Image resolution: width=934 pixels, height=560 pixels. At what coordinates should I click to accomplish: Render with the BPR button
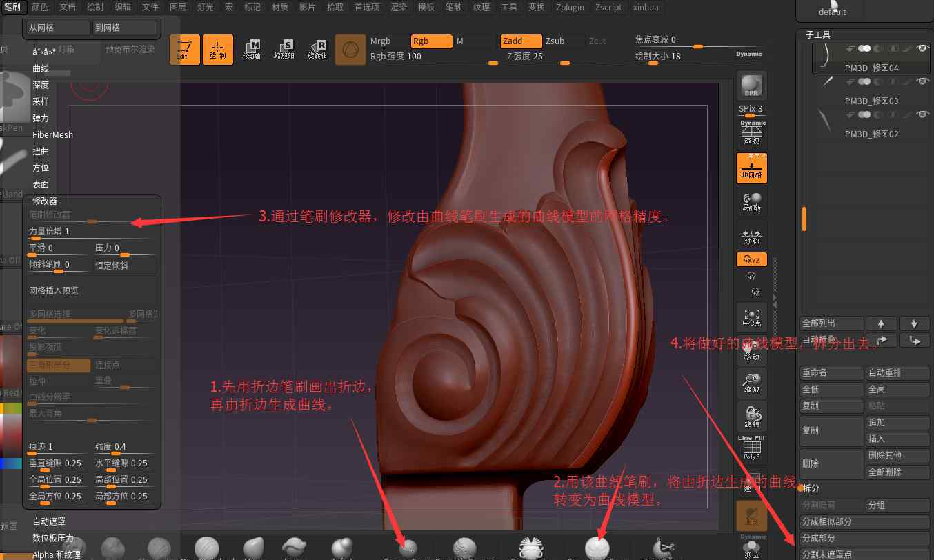[752, 86]
